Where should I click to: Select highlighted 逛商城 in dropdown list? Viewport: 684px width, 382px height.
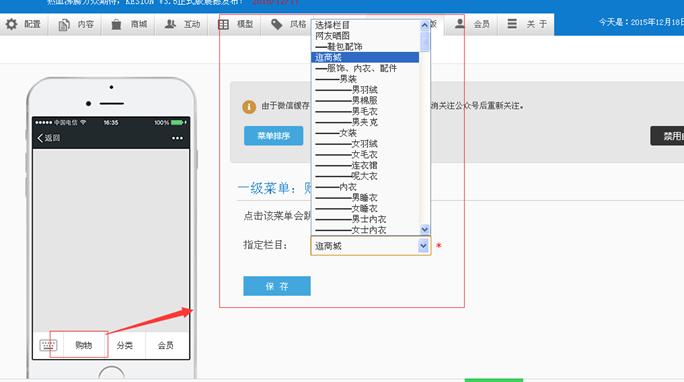click(x=366, y=58)
